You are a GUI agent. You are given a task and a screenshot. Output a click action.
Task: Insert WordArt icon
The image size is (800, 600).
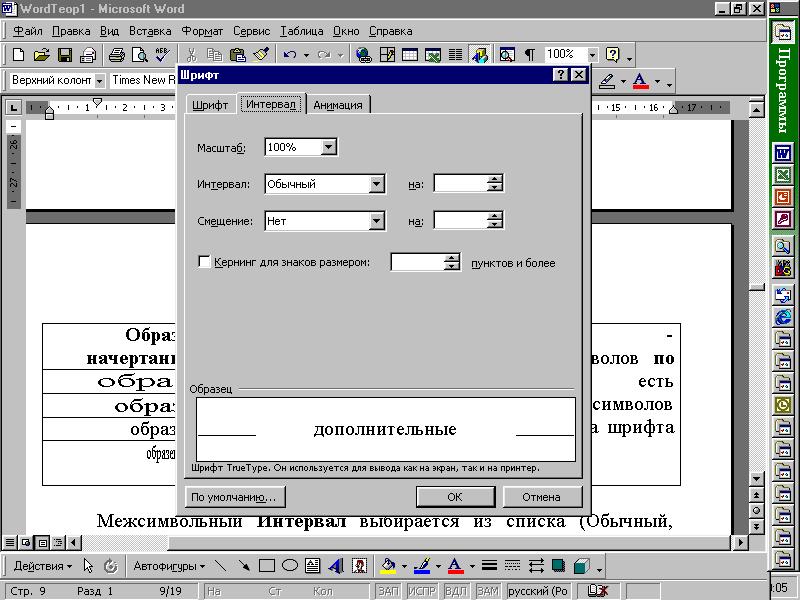336,566
